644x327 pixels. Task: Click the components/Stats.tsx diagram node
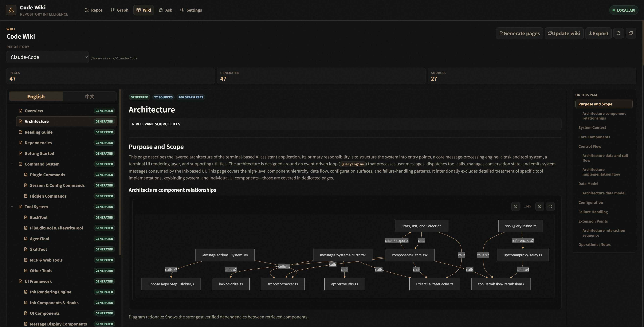(410, 255)
